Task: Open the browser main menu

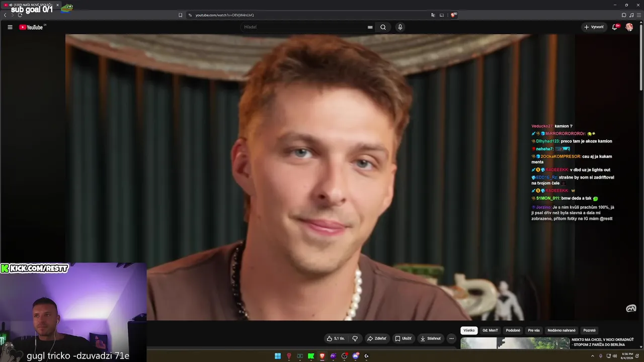Action: [638, 15]
